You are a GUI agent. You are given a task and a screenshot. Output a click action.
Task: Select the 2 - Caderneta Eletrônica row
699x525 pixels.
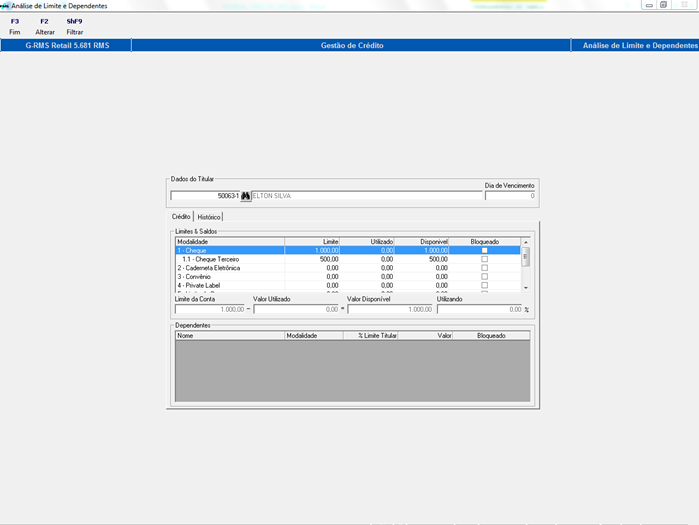point(348,268)
